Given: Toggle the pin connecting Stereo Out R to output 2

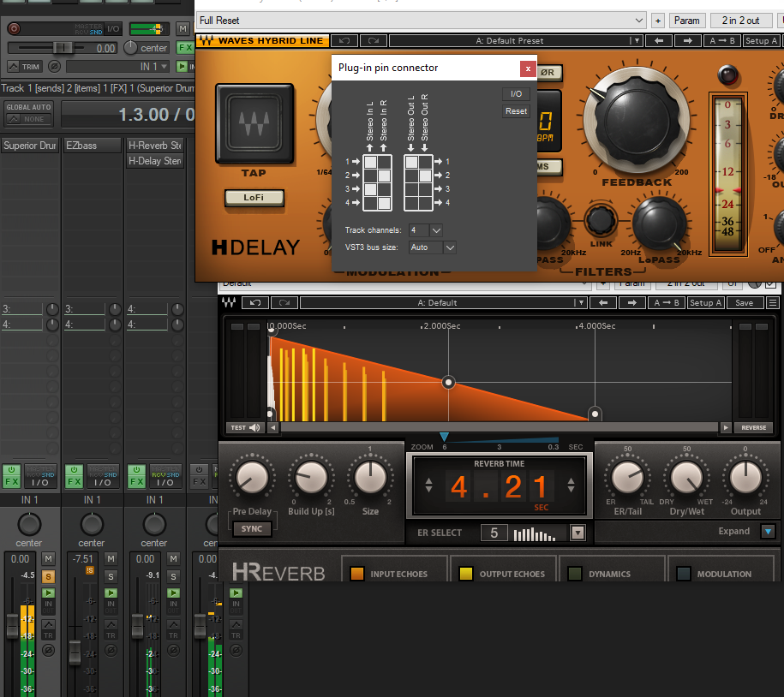Looking at the screenshot, I should pos(425,176).
